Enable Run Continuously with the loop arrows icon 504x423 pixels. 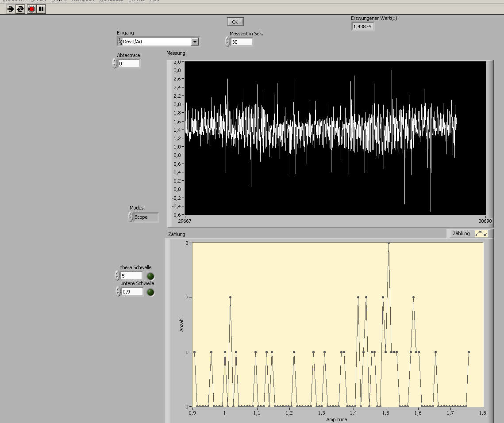20,9
